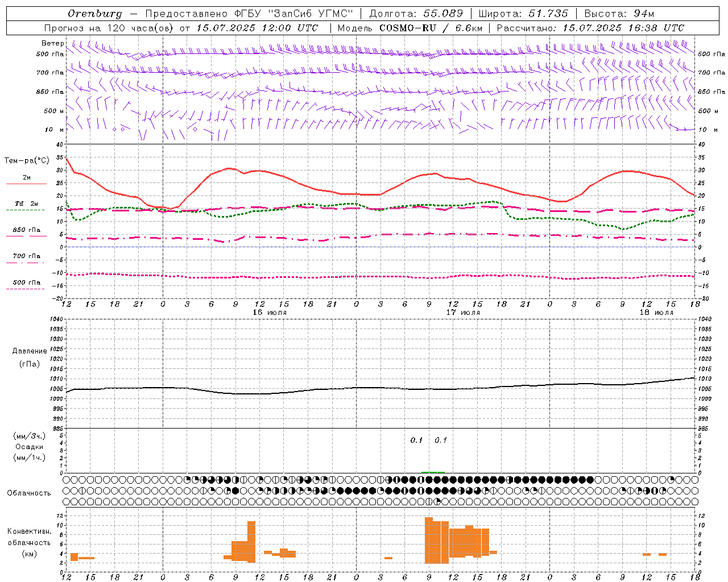Click the "Orenburg" station name in the header

94,14
